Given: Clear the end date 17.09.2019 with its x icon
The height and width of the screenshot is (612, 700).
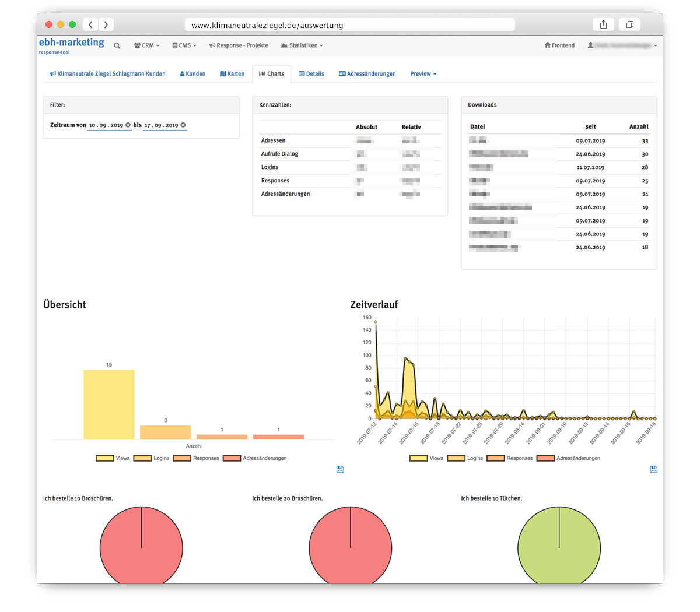Looking at the screenshot, I should [183, 125].
